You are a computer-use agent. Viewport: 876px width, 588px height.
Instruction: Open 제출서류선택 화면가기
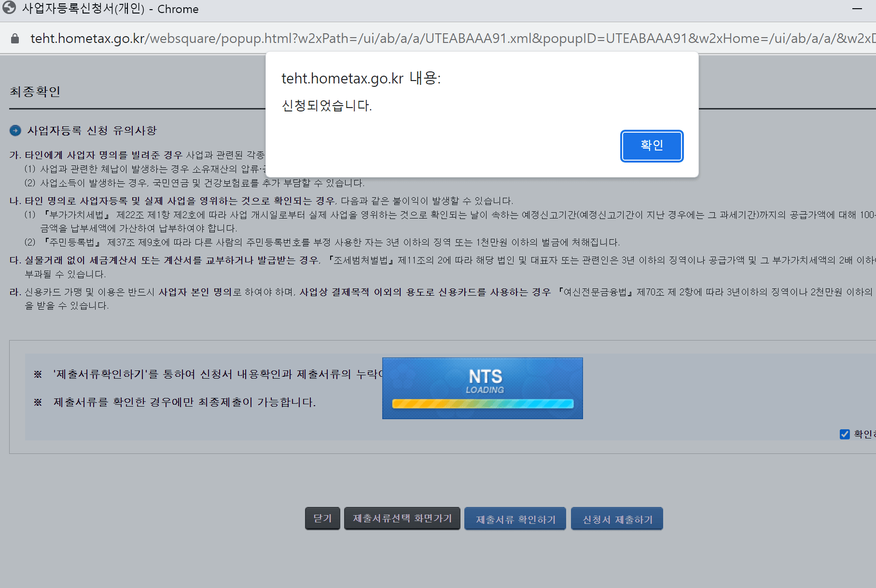402,518
